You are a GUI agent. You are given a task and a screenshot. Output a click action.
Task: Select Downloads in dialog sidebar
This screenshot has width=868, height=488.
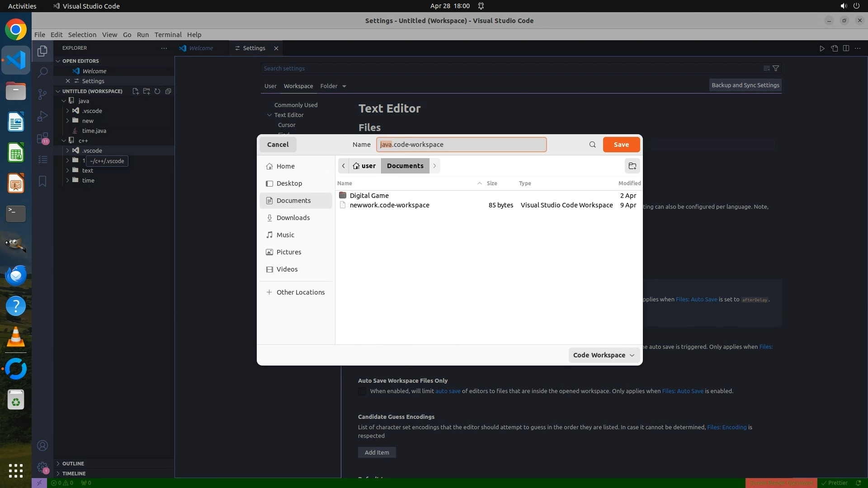293,218
